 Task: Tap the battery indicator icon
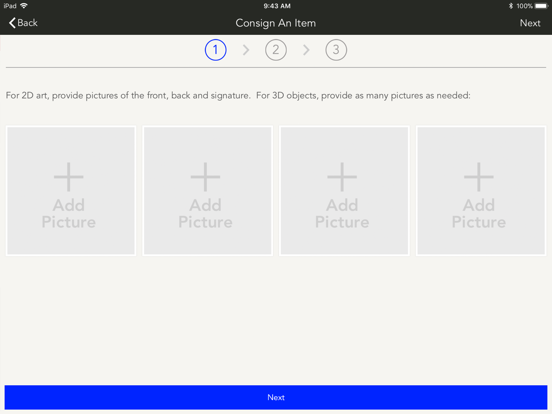click(x=541, y=6)
